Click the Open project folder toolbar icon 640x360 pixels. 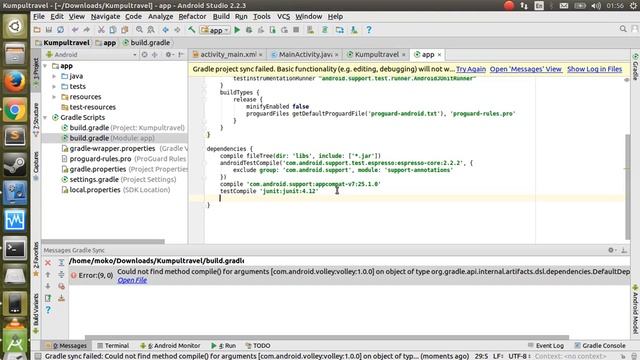click(x=37, y=30)
